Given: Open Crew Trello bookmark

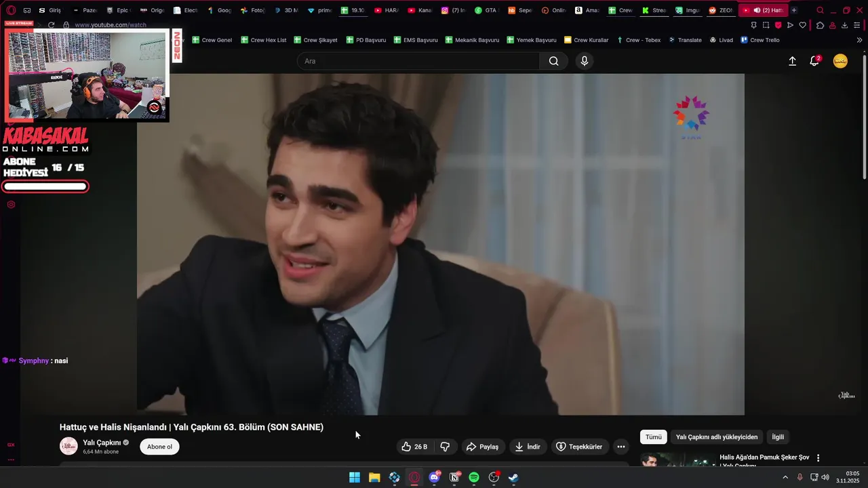Looking at the screenshot, I should [x=760, y=40].
